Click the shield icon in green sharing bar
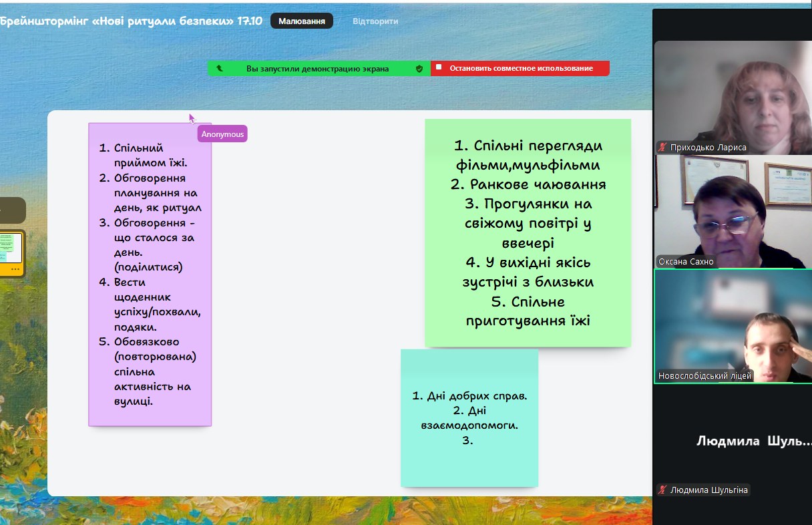The image size is (812, 525). (x=419, y=68)
